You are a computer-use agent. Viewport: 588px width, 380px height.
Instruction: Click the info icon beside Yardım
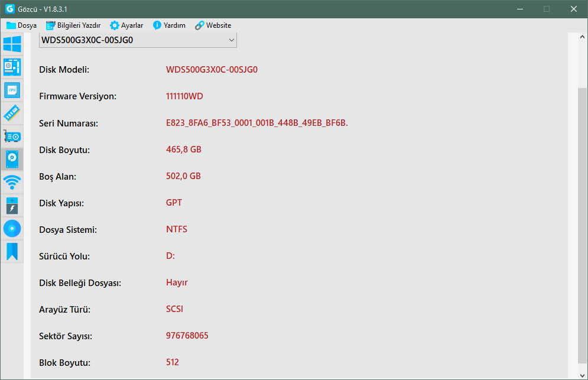coord(157,25)
